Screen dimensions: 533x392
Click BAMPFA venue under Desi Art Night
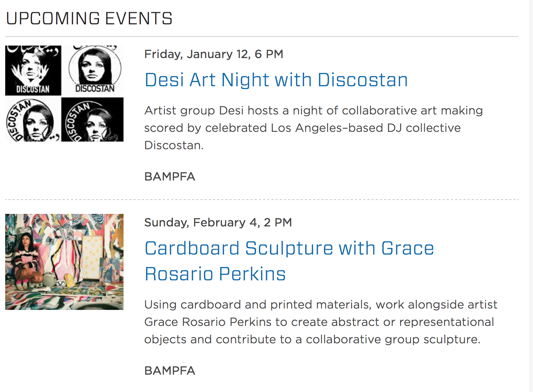[x=170, y=177]
